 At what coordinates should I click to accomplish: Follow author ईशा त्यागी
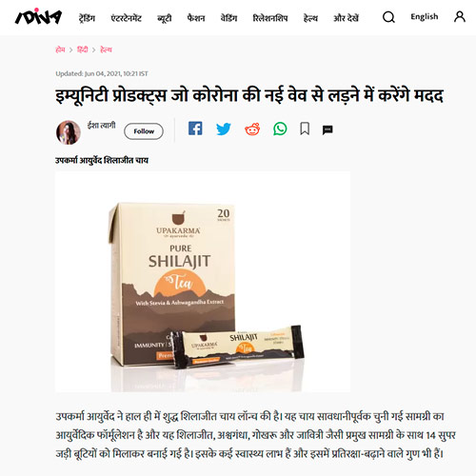coord(144,131)
